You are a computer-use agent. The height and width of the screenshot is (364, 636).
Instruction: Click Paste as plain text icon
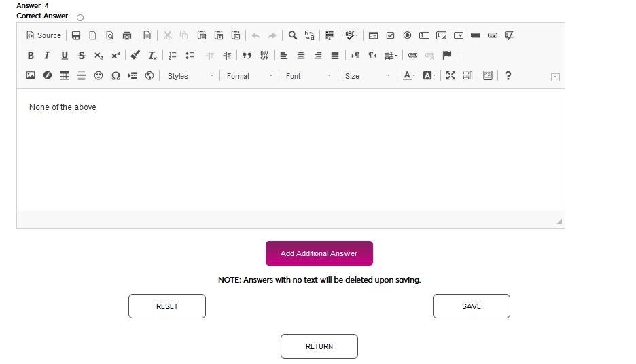point(219,35)
